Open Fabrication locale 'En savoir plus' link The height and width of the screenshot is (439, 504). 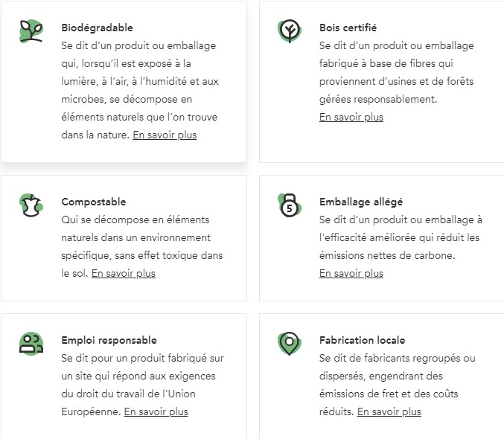(389, 412)
